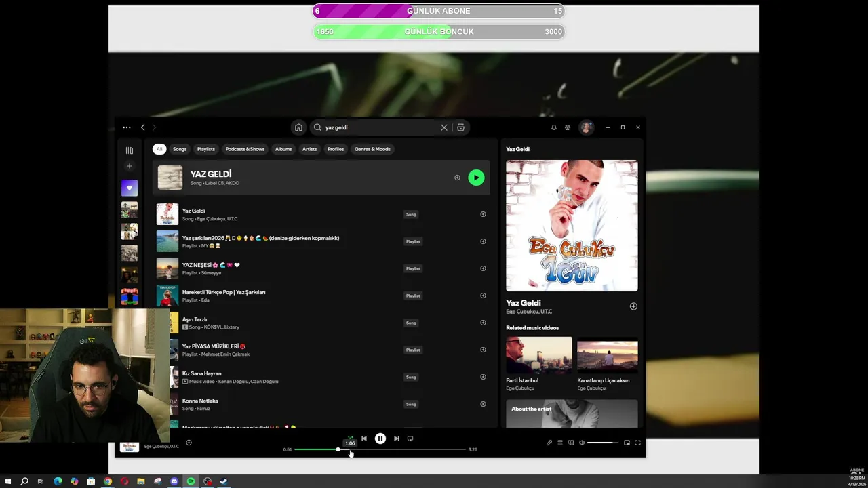The image size is (868, 488).
Task: Adjust the volume slider
Action: click(x=602, y=443)
